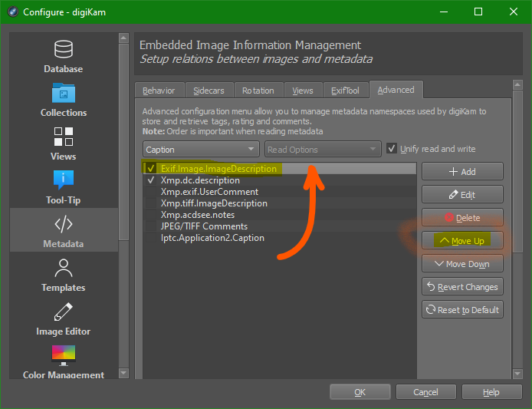The width and height of the screenshot is (532, 409).
Task: Confirm with the OK button
Action: coord(360,392)
